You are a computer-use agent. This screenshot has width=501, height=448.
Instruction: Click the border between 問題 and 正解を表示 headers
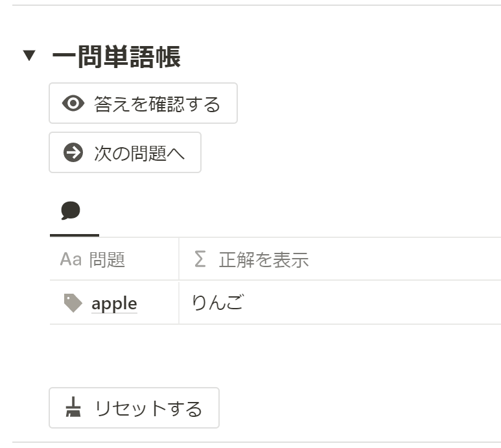pos(179,260)
